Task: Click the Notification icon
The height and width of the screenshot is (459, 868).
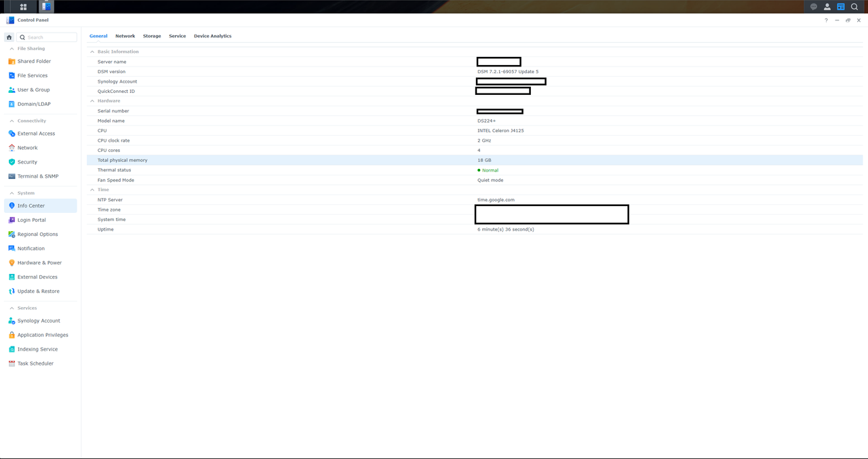Action: point(12,248)
